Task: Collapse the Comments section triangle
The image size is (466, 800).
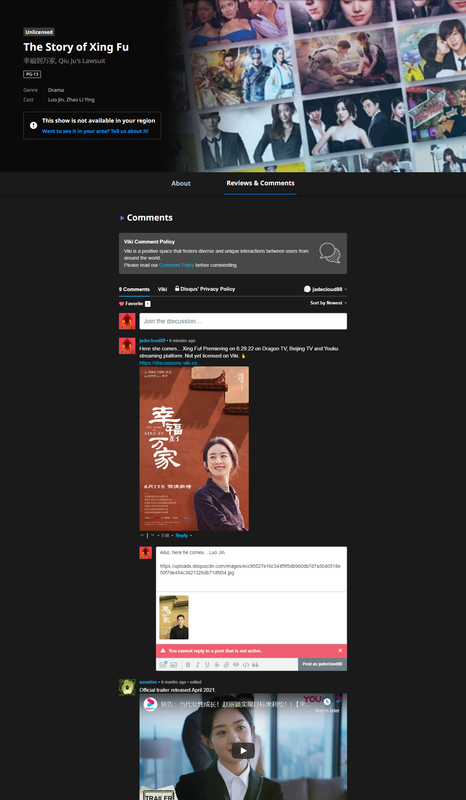Action: [122, 218]
